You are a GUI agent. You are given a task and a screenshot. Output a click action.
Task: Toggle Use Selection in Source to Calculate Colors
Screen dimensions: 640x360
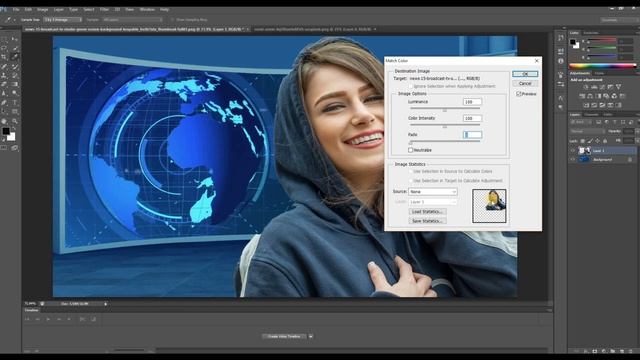411,171
